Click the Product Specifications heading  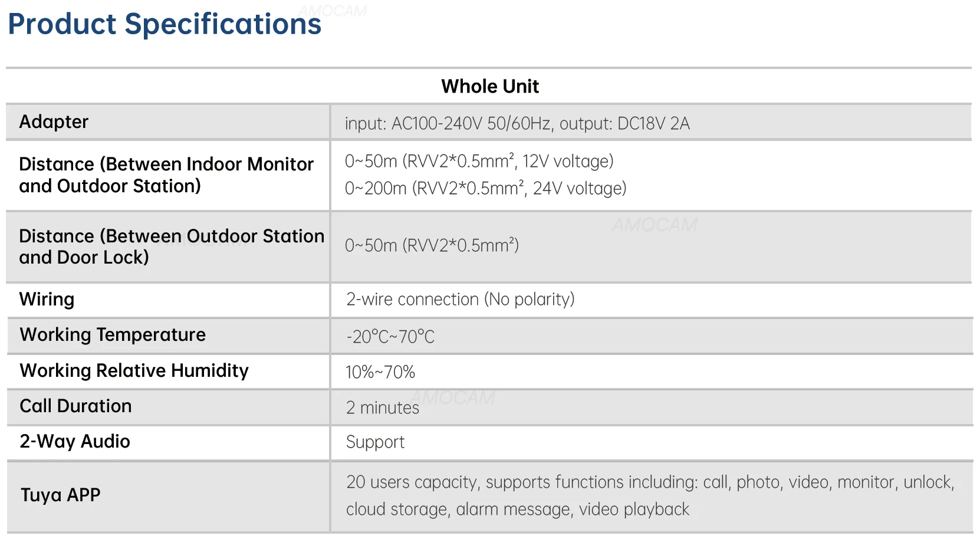(x=165, y=25)
